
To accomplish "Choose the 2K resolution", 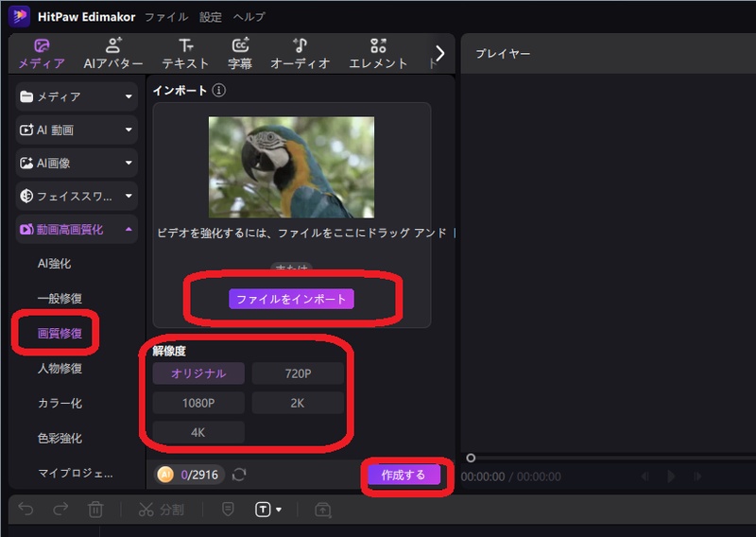I will [x=298, y=403].
